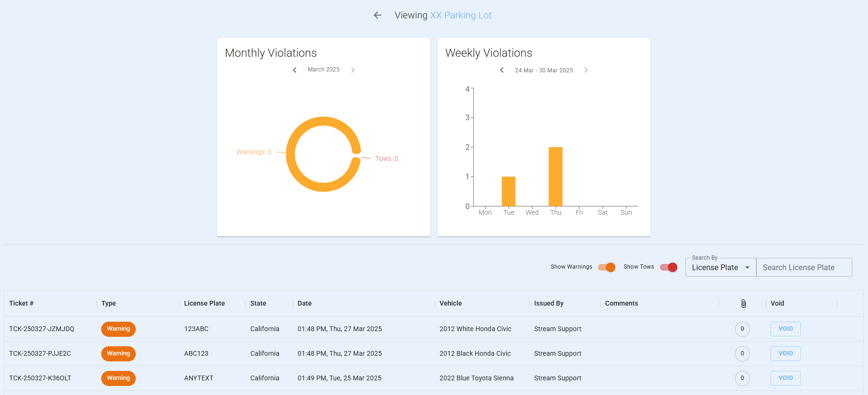This screenshot has height=395, width=868.
Task: Void the 123ABC license plate ticket
Action: click(785, 329)
